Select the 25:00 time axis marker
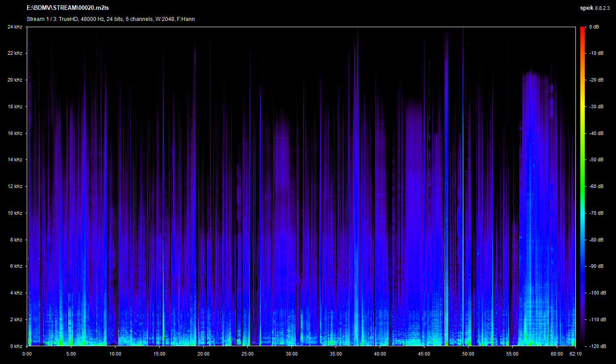This screenshot has height=364, width=616. coord(247,354)
